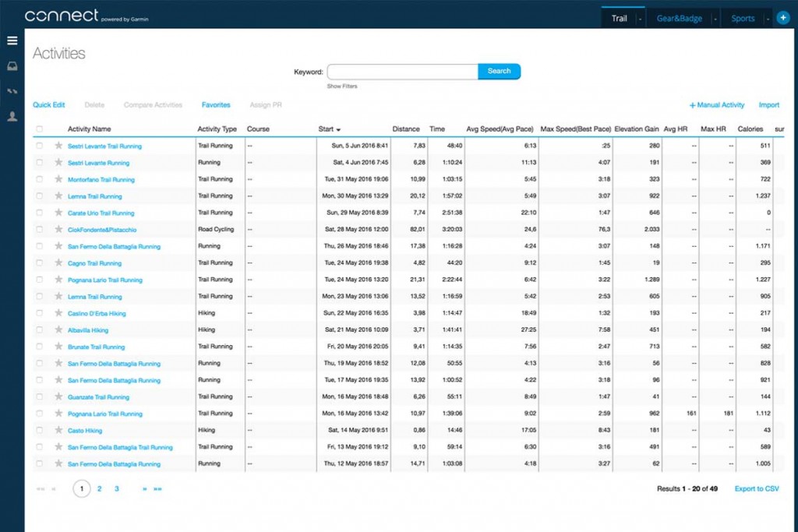Star the Cagno Trail Running activity
Image resolution: width=798 pixels, height=532 pixels.
click(x=58, y=263)
